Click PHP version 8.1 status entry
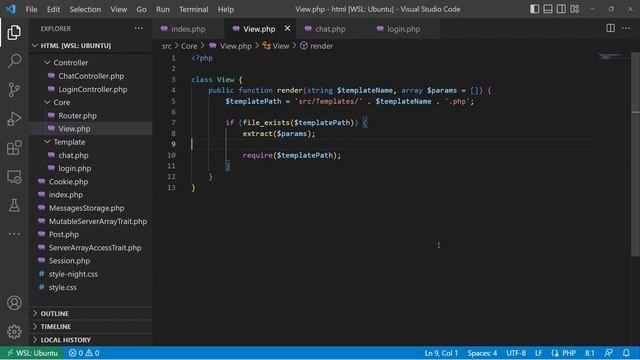This screenshot has height=360, width=640. pyautogui.click(x=589, y=353)
